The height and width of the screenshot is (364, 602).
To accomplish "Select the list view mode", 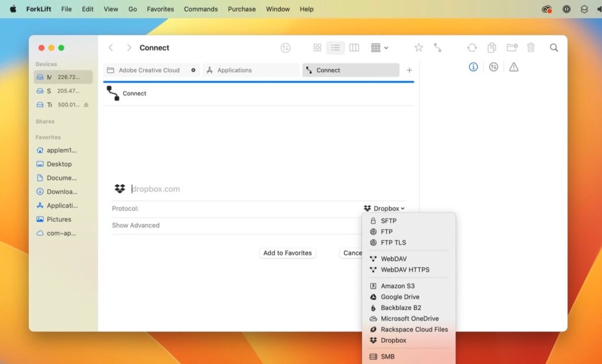I will 336,48.
